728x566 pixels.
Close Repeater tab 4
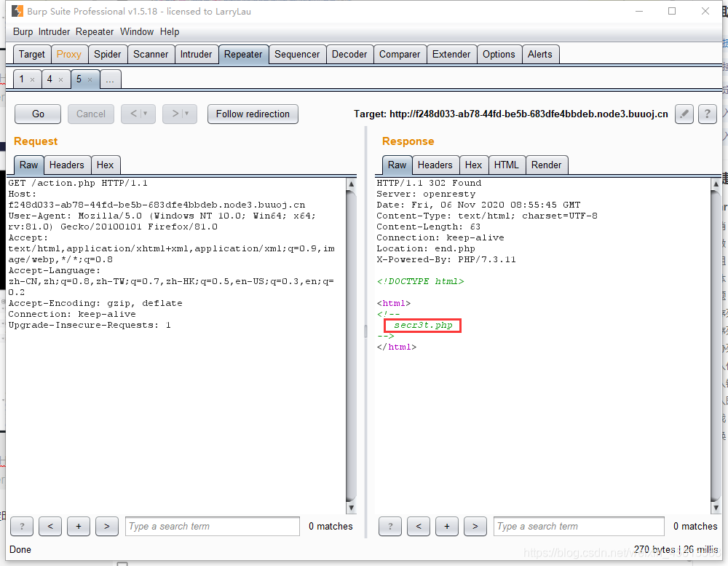pyautogui.click(x=61, y=80)
